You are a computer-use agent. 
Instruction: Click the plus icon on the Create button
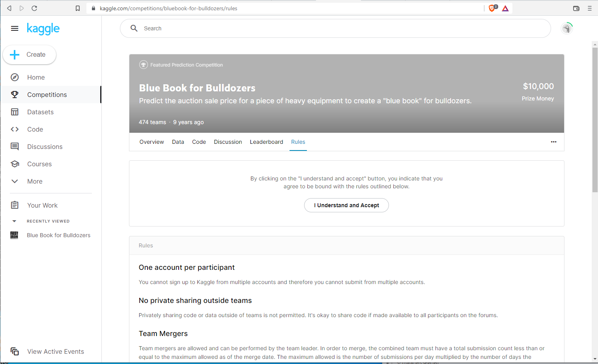click(15, 54)
